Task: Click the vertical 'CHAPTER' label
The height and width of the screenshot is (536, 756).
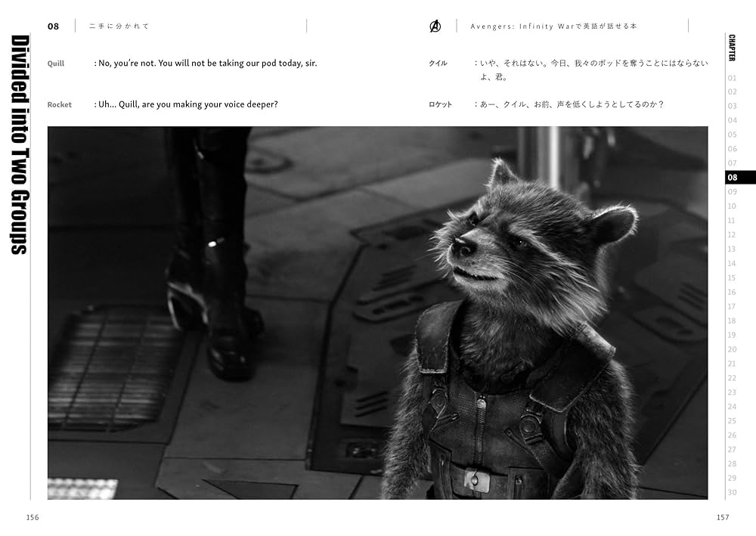Action: (x=732, y=48)
